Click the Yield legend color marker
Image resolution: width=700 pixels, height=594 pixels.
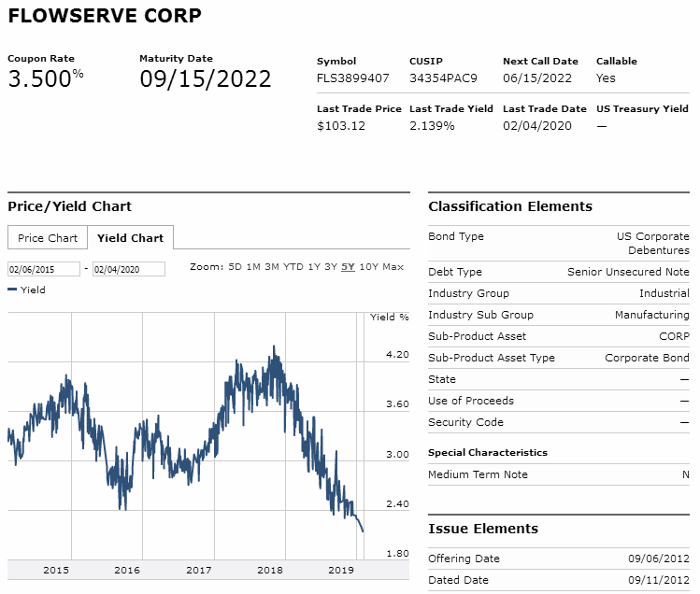point(12,290)
